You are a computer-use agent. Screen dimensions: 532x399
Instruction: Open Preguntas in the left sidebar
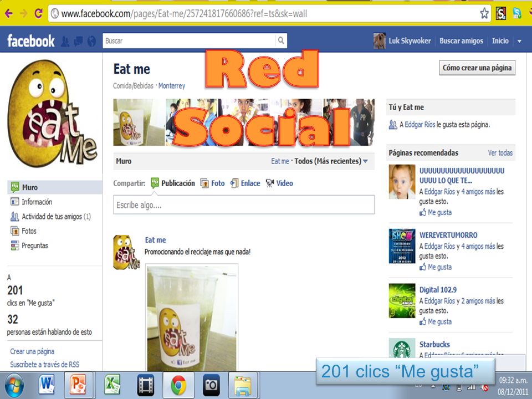(x=29, y=245)
